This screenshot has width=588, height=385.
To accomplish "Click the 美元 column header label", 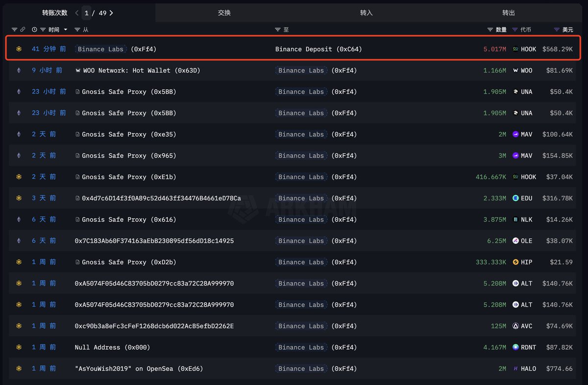I will 567,30.
